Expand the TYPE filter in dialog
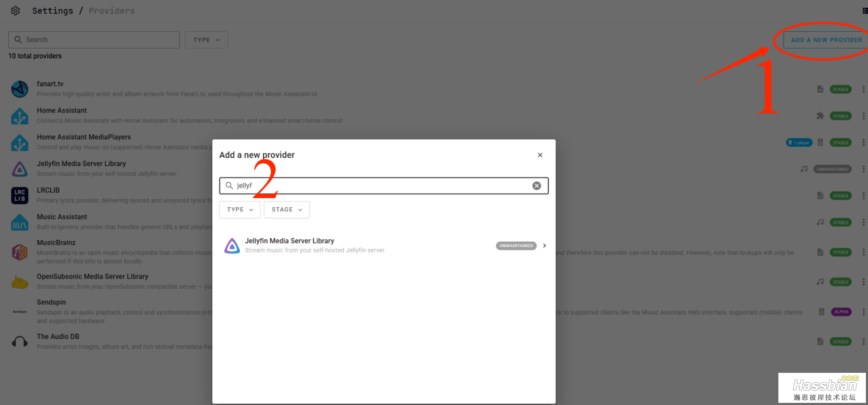868x405 pixels. (240, 210)
